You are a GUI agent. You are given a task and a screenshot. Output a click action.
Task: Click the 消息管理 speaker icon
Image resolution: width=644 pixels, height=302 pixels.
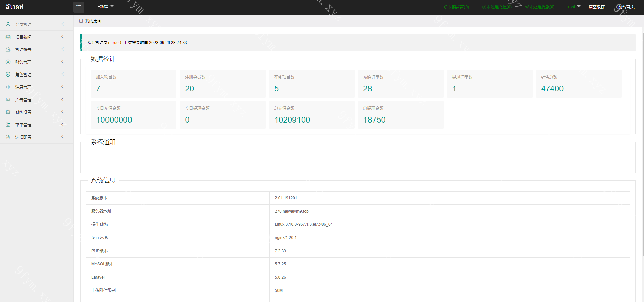pyautogui.click(x=8, y=87)
